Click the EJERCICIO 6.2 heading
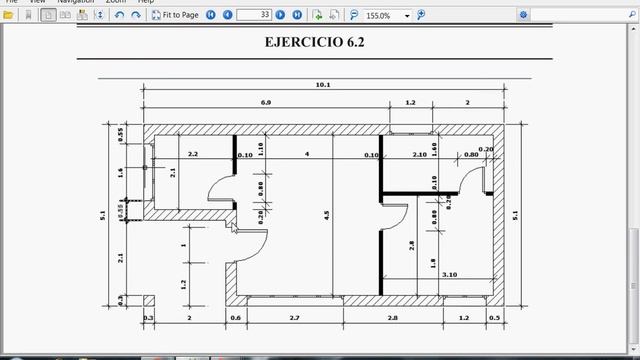The image size is (640, 360). coord(314,42)
